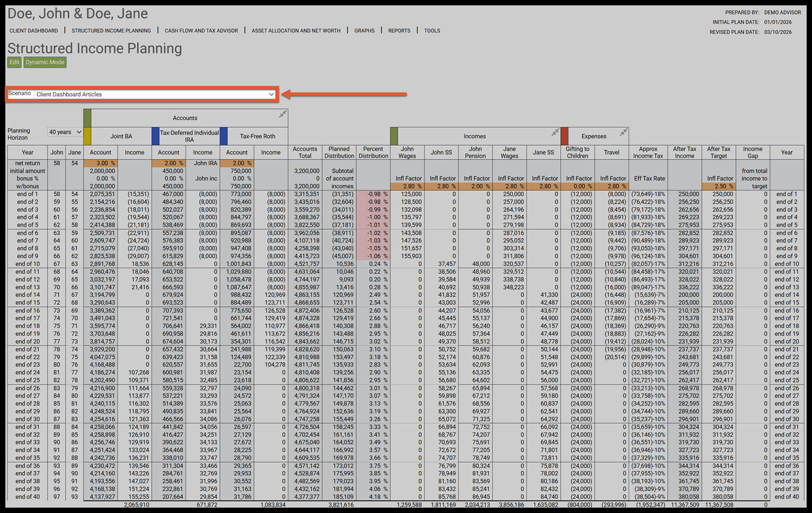The width and height of the screenshot is (812, 513).
Task: Collapse the Accounts section using its corner icon
Action: [x=282, y=114]
